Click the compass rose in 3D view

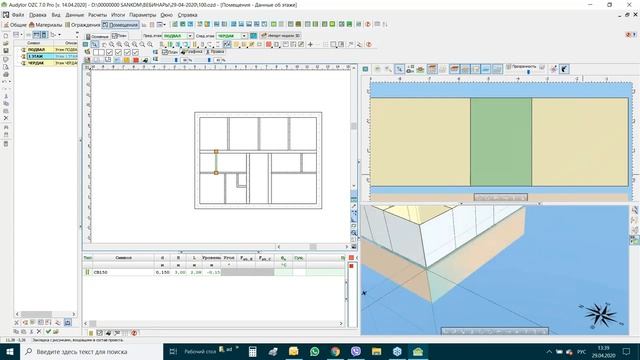(600, 315)
